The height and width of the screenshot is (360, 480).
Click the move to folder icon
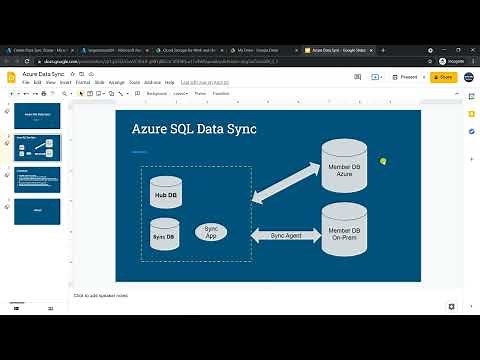[x=82, y=74]
